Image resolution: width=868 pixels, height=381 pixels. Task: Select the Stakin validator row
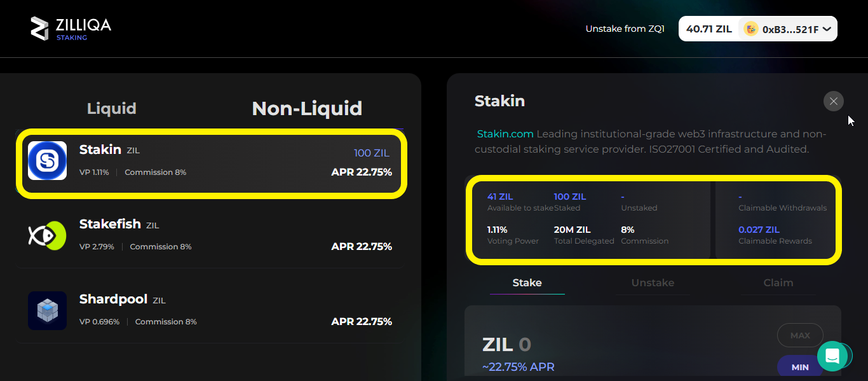point(210,161)
